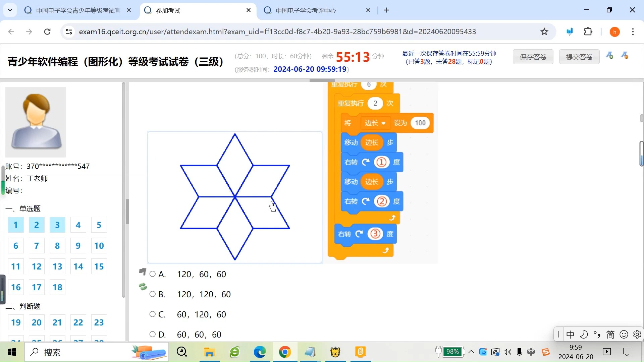
Task: Click question number 8 in sidebar
Action: [x=57, y=246]
